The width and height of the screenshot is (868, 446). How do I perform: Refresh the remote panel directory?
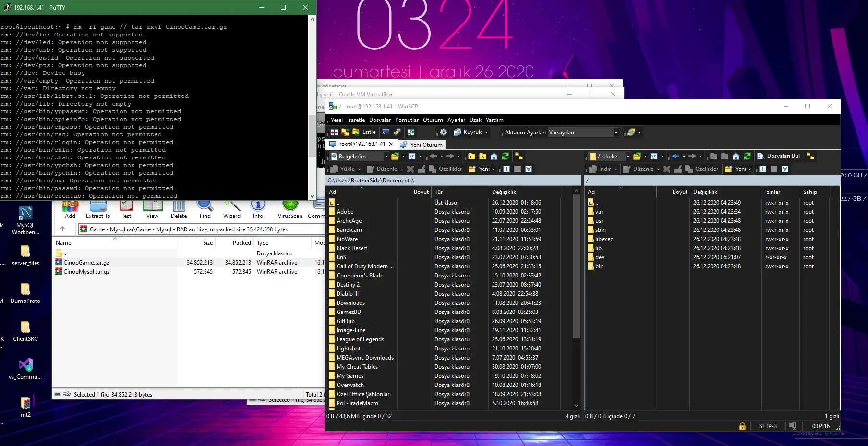[x=747, y=156]
